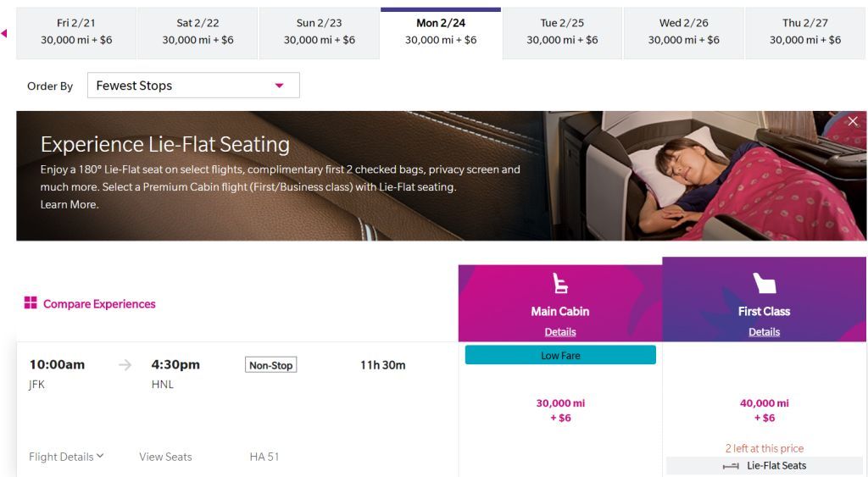Click Learn More in the banner
The image size is (868, 477).
[70, 204]
